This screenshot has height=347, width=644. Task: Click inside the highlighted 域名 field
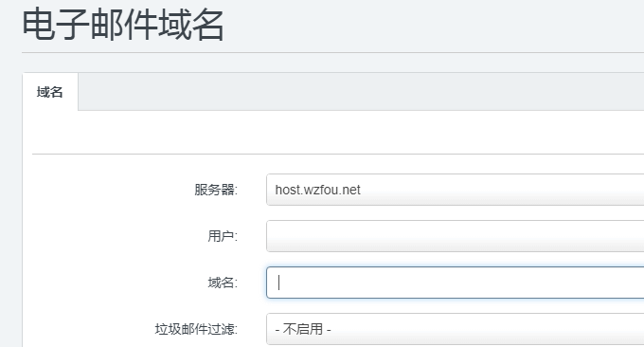point(456,283)
